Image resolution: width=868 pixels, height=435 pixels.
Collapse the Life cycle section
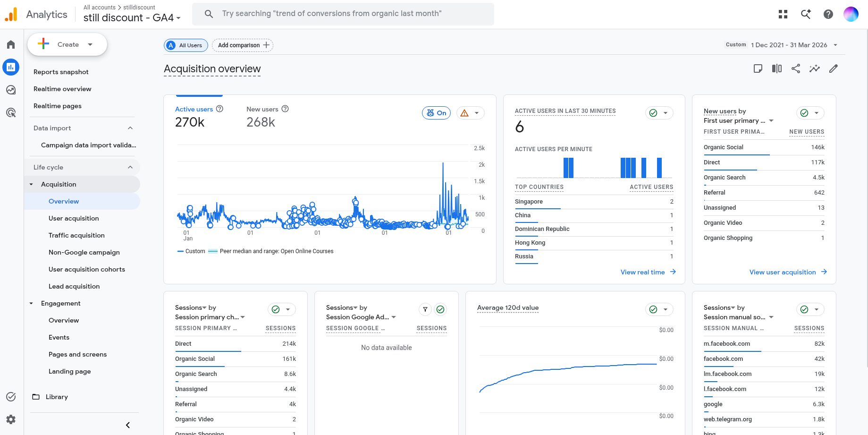click(x=130, y=167)
